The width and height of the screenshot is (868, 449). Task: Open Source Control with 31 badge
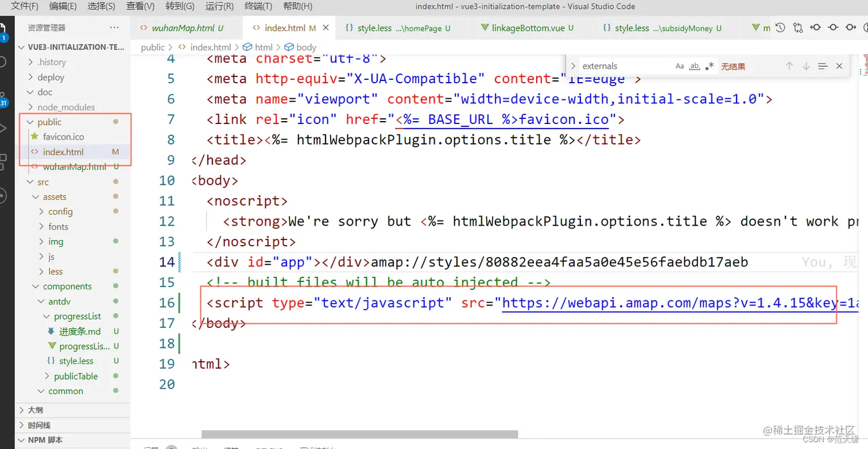(3, 98)
